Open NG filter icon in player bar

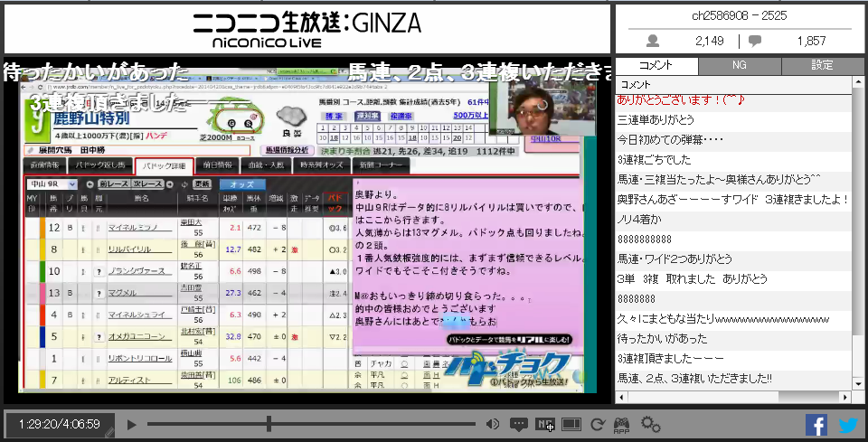coord(544,425)
